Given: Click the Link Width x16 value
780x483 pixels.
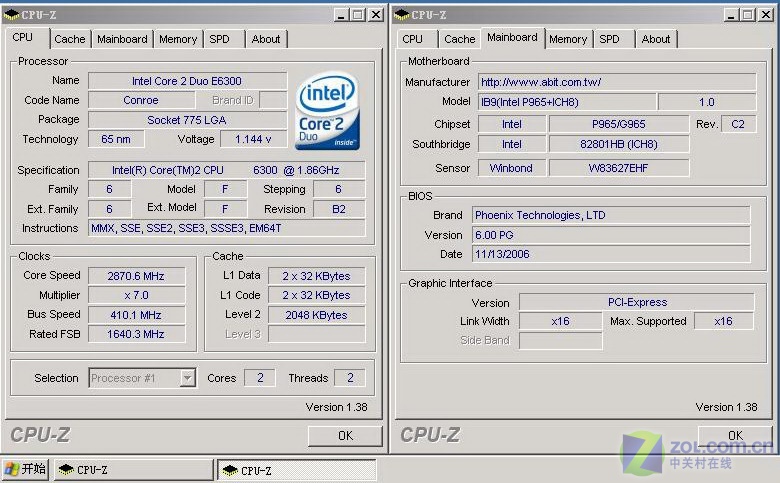Looking at the screenshot, I should click(x=561, y=321).
